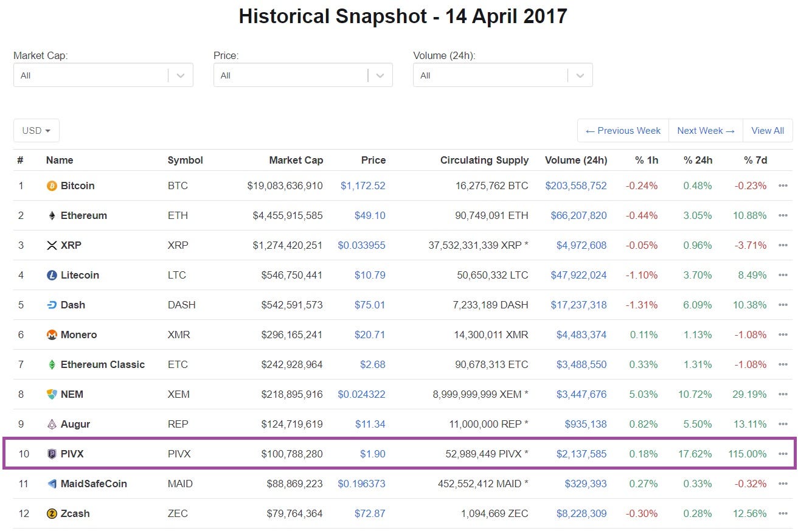Click the Litecoin logo icon
Screen dimensions: 812x531
point(52,275)
